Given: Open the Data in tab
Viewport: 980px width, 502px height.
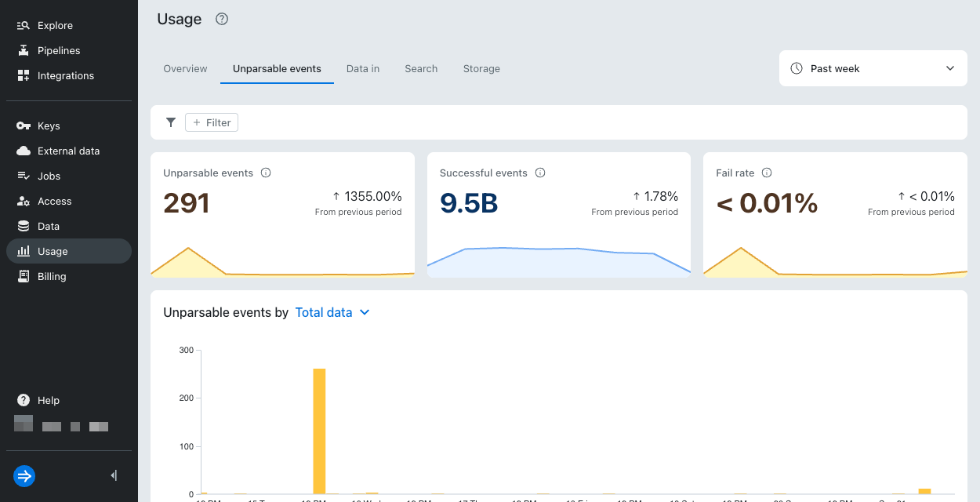Looking at the screenshot, I should pos(363,69).
